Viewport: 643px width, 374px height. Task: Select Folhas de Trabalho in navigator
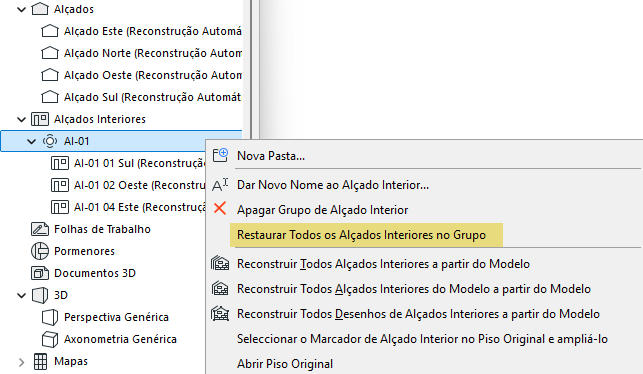click(x=102, y=229)
